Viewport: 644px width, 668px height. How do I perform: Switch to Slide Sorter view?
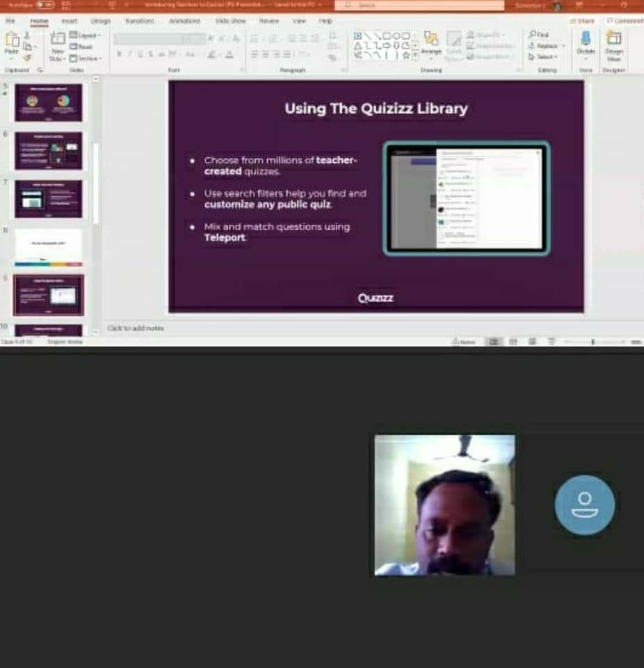point(513,342)
